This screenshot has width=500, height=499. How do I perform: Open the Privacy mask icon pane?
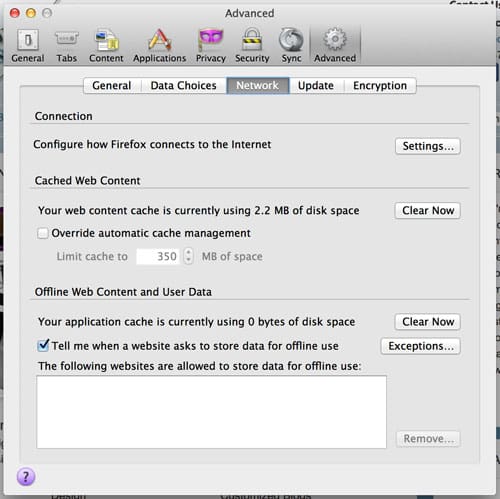(x=211, y=46)
